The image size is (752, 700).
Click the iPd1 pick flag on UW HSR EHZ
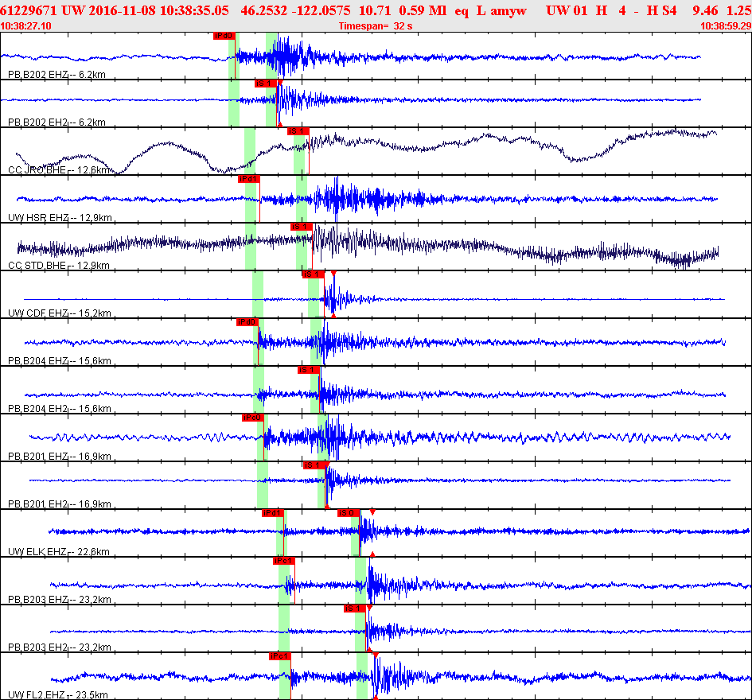(249, 179)
